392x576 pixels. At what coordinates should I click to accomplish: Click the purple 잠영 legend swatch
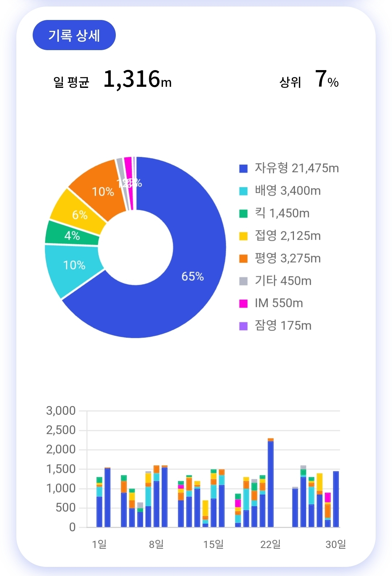(x=243, y=326)
